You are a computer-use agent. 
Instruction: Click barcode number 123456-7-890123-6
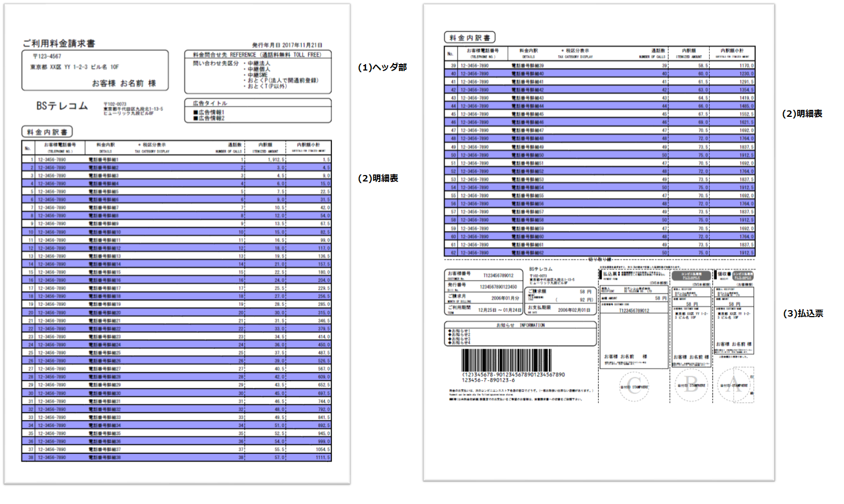[x=488, y=380]
